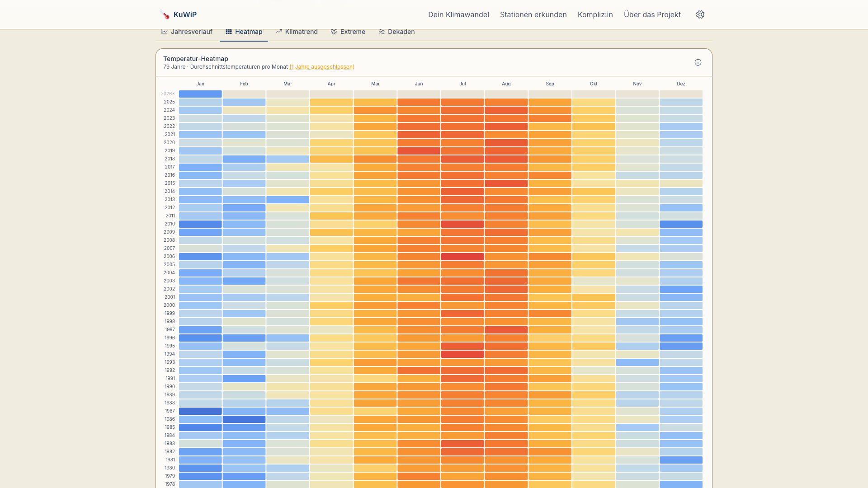The height and width of the screenshot is (488, 868).
Task: Open the Kompliz:in page
Action: (595, 14)
